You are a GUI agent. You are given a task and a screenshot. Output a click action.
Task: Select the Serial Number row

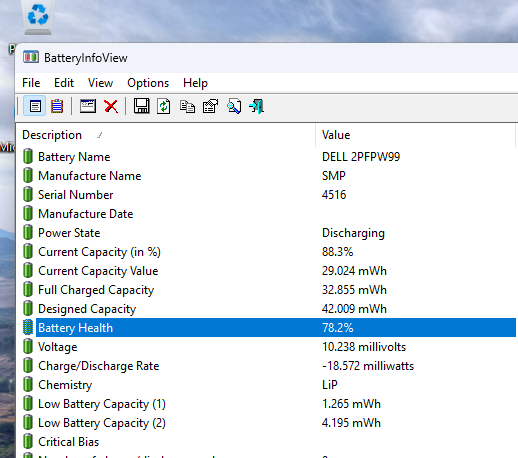coord(266,194)
